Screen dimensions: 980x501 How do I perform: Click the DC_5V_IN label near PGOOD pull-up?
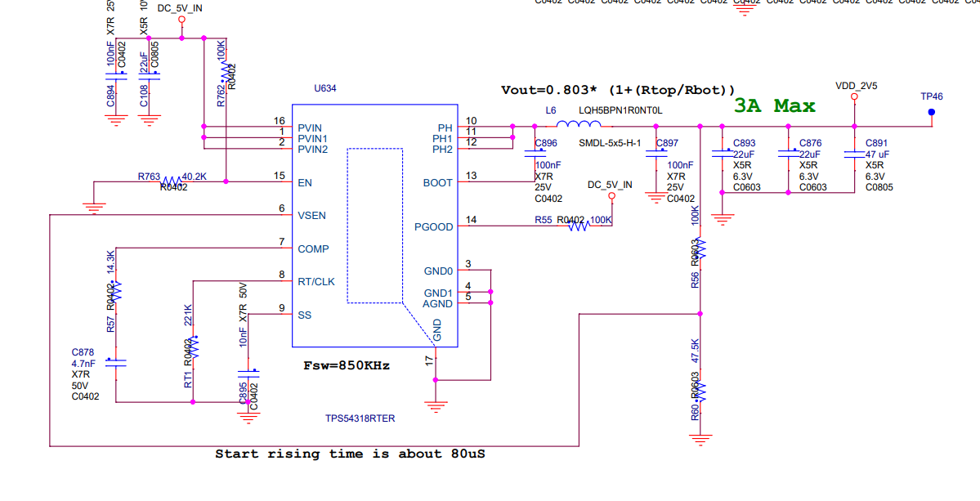pos(610,184)
